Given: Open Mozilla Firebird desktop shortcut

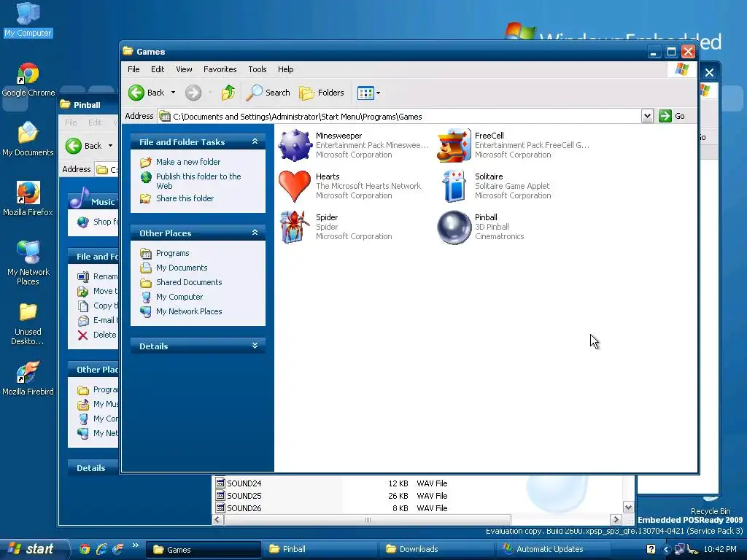Looking at the screenshot, I should 28,378.
